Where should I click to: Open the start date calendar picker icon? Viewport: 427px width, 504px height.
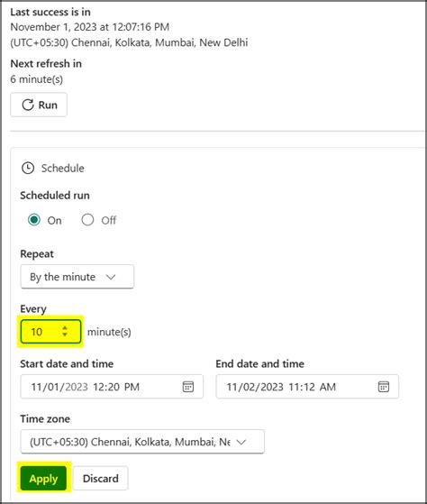188,387
